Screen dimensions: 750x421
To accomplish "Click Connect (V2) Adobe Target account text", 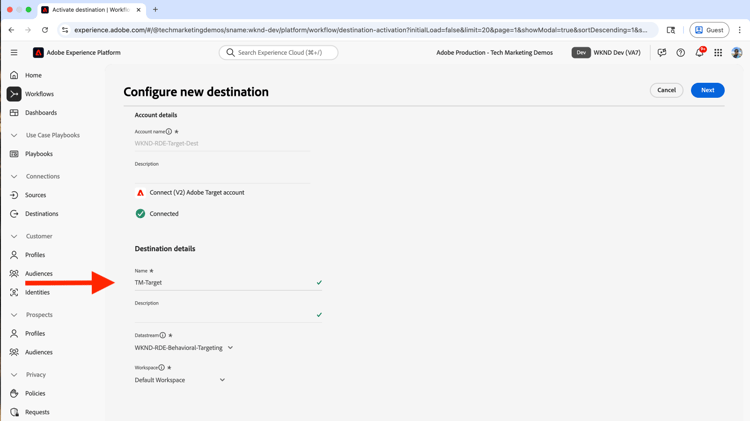I will coord(197,192).
